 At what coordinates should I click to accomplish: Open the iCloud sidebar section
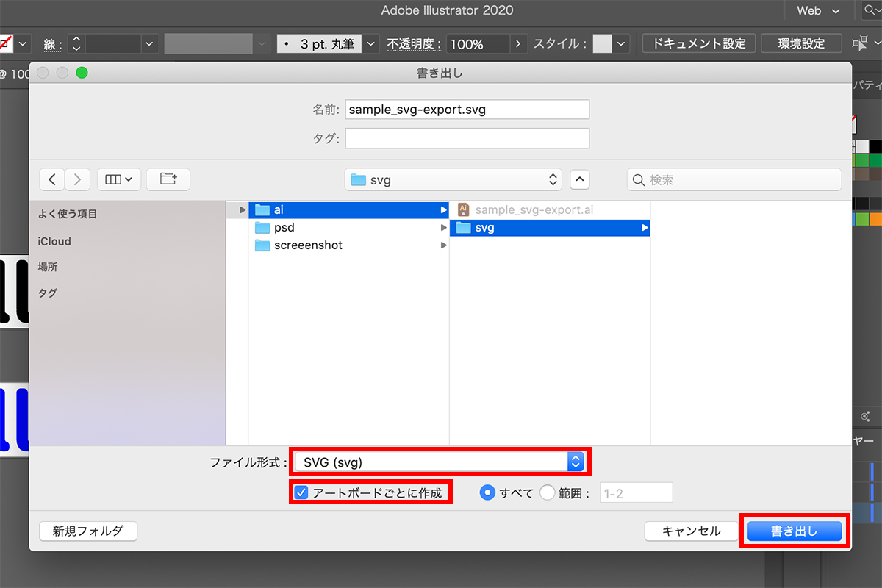pos(54,241)
